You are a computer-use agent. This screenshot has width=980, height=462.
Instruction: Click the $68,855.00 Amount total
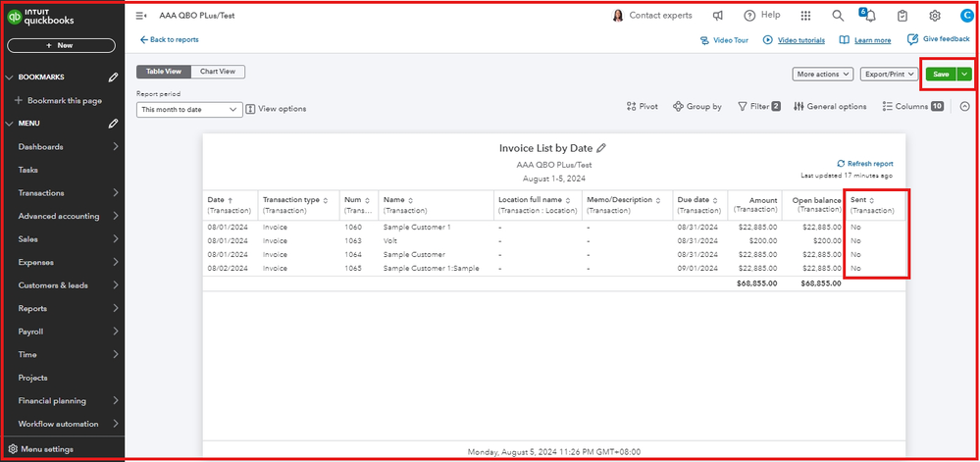tap(757, 283)
